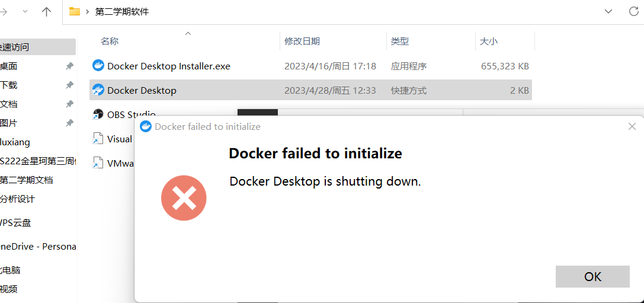Open 第二学期文档 in the navigation pane

(x=26, y=180)
